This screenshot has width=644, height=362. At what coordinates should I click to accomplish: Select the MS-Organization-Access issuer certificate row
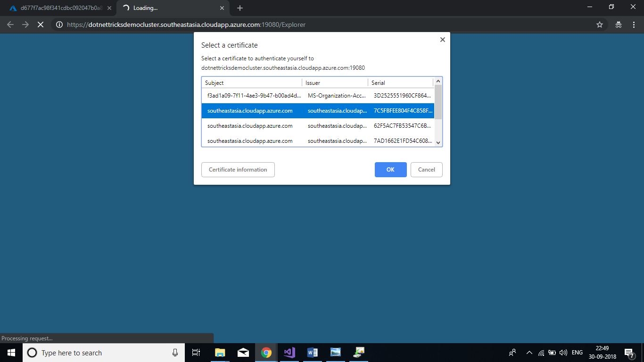317,96
